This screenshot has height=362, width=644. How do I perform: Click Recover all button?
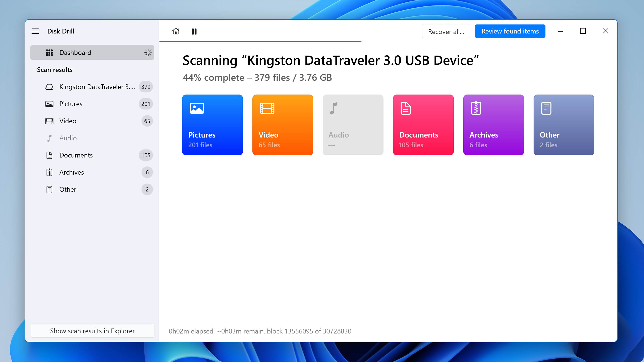pyautogui.click(x=446, y=31)
